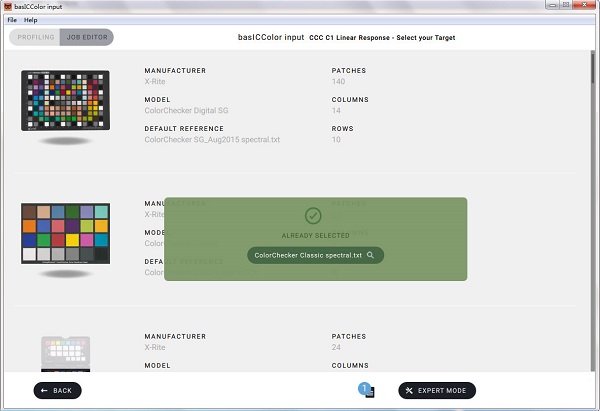Viewport: 600px width, 411px height.
Task: Click the job queue icon with badge 1
Action: (367, 390)
